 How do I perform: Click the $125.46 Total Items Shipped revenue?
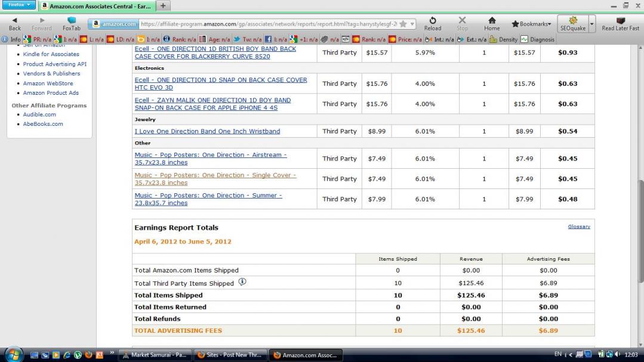click(471, 296)
